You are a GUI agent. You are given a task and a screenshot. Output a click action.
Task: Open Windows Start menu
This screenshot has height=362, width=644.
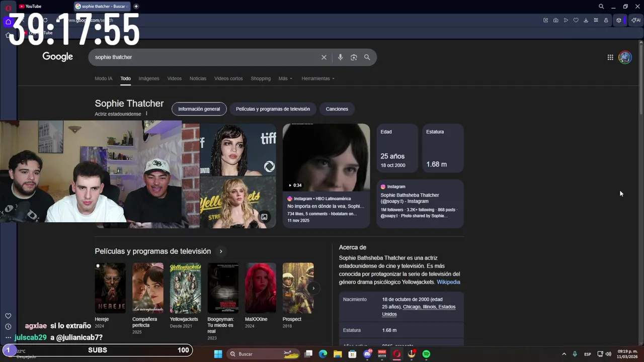pos(218,354)
